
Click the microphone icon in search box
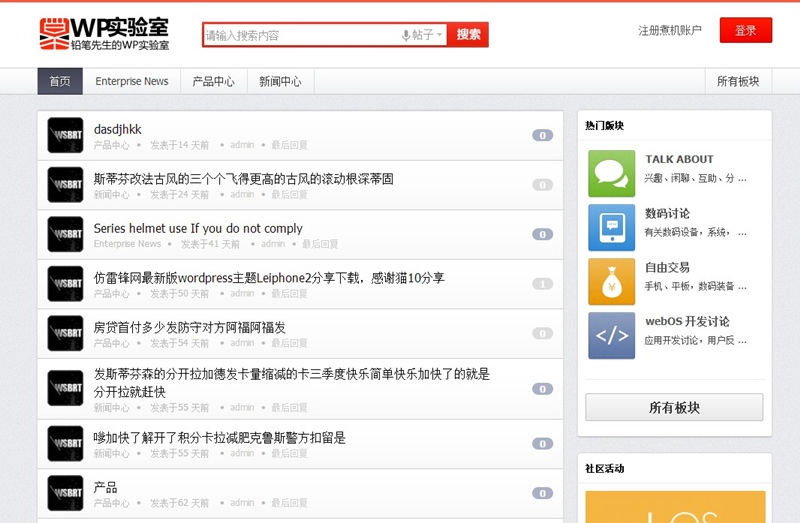tap(406, 35)
